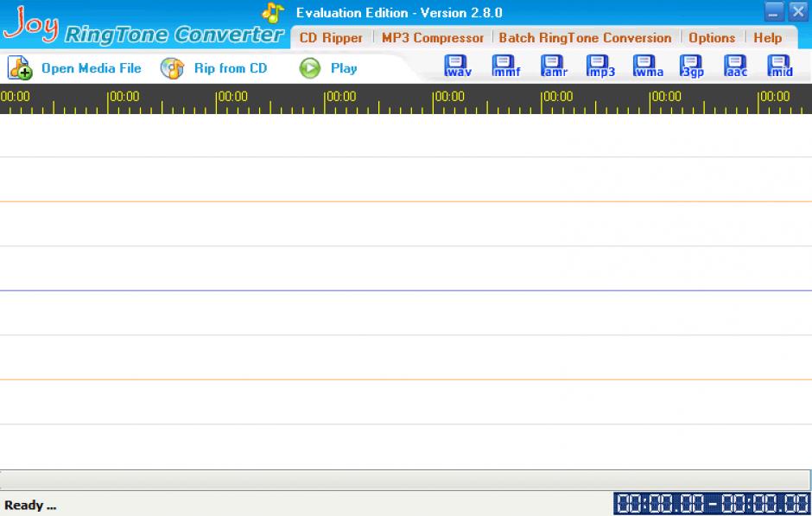Open the Help menu
Viewport: 812px width, 516px height.
[x=767, y=38]
